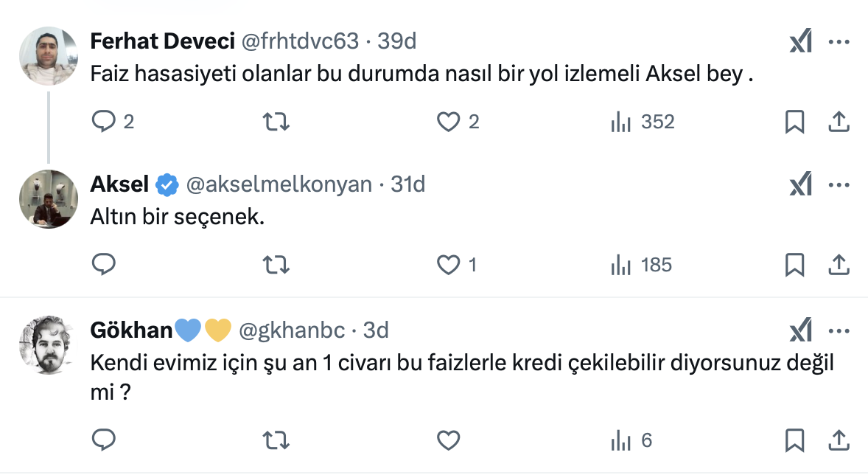Like Aksel's reply 'Altın bir seçenek'
Image resolution: width=868 pixels, height=475 pixels.
point(448,264)
